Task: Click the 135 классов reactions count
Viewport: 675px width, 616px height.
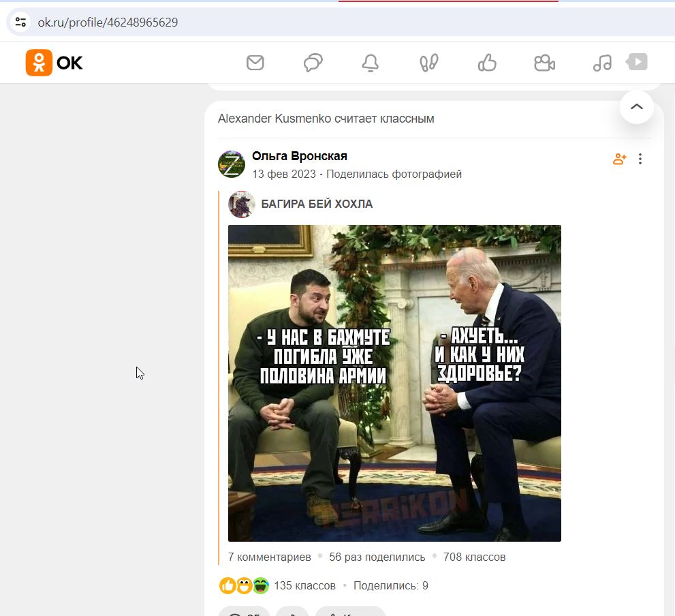Action: [x=304, y=586]
